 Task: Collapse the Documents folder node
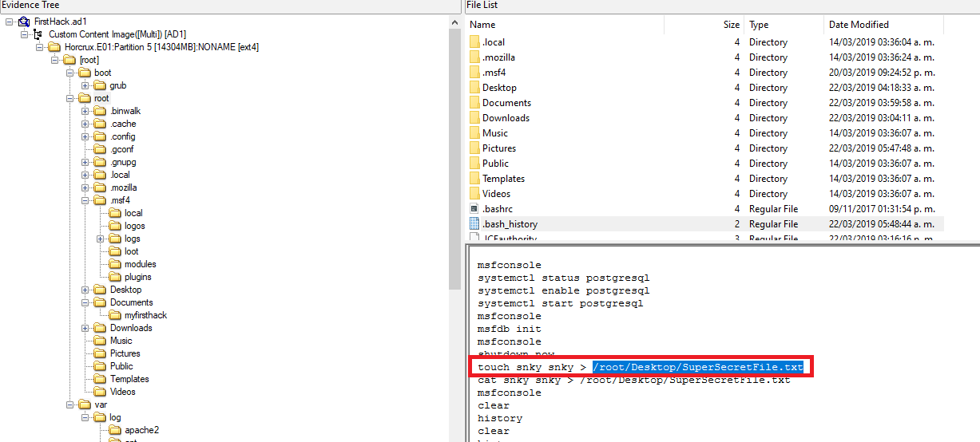click(85, 302)
